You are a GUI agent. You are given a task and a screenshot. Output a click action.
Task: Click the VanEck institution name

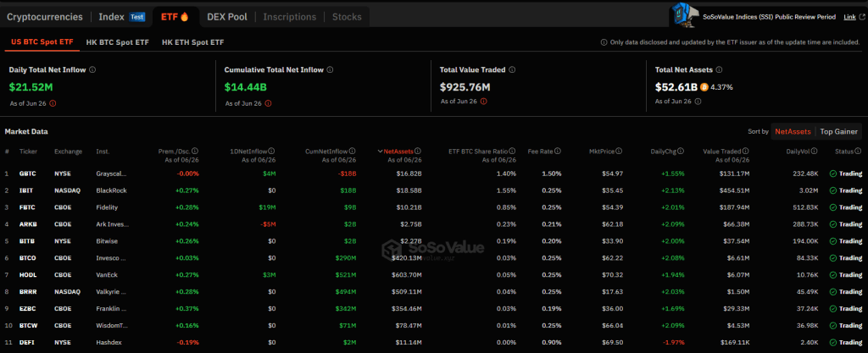(108, 274)
